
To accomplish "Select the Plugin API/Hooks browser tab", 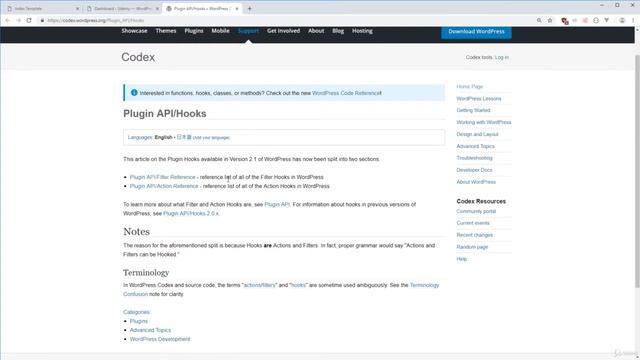I will click(x=202, y=9).
